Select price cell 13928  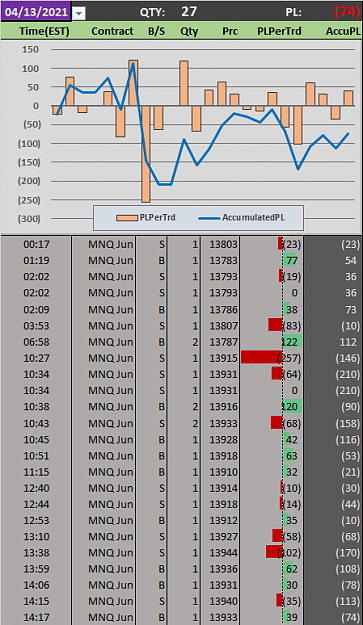[220, 440]
